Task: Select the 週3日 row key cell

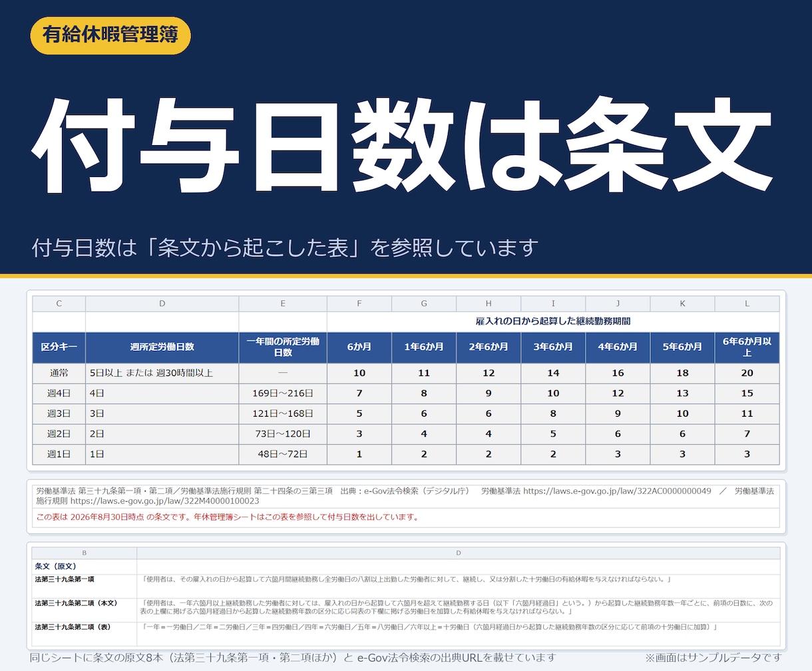Action: [59, 414]
